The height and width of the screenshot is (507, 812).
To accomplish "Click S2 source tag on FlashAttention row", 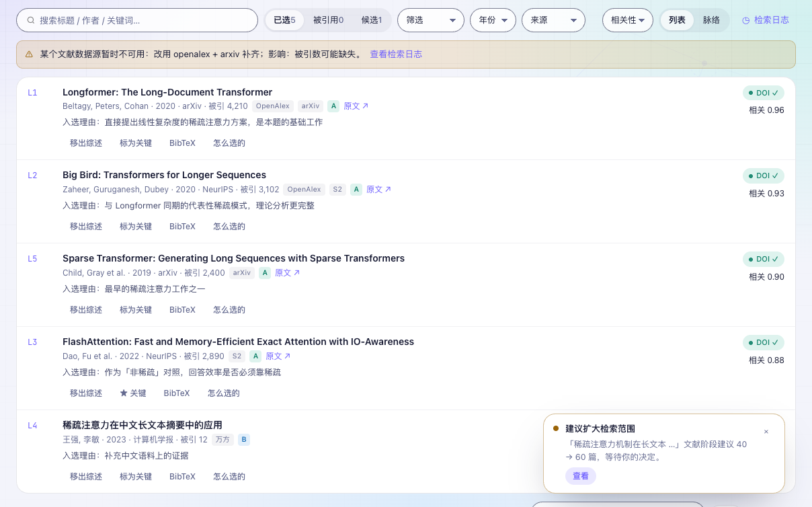I will (237, 356).
